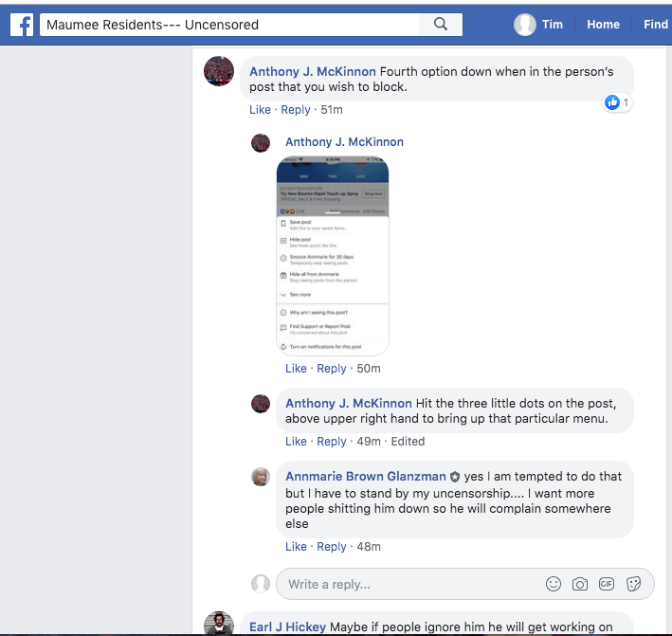Insert a GIF in the reply
672x636 pixels.
(607, 584)
